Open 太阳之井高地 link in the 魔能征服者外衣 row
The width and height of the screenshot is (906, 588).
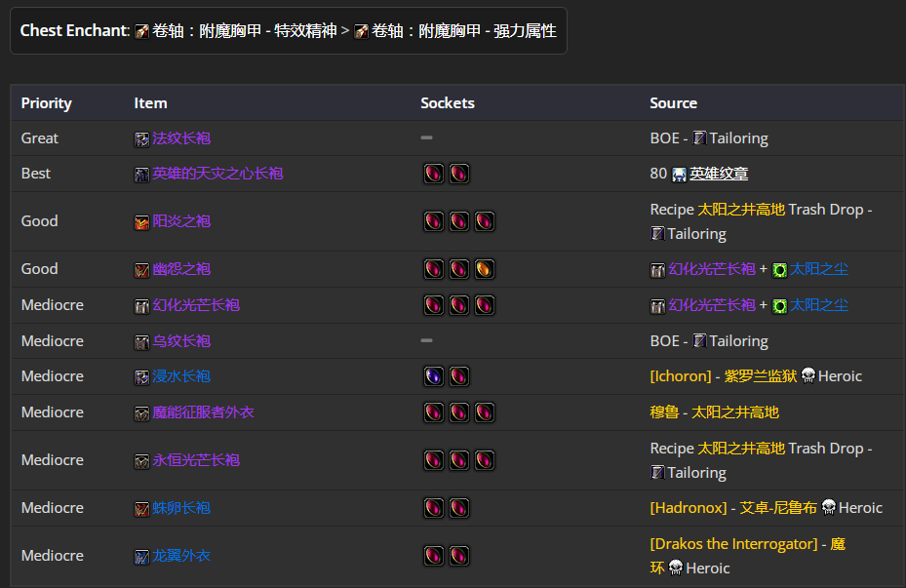[735, 412]
